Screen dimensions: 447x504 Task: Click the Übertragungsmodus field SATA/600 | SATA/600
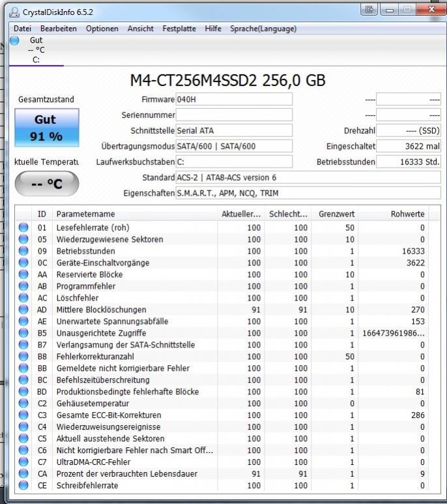tap(234, 146)
